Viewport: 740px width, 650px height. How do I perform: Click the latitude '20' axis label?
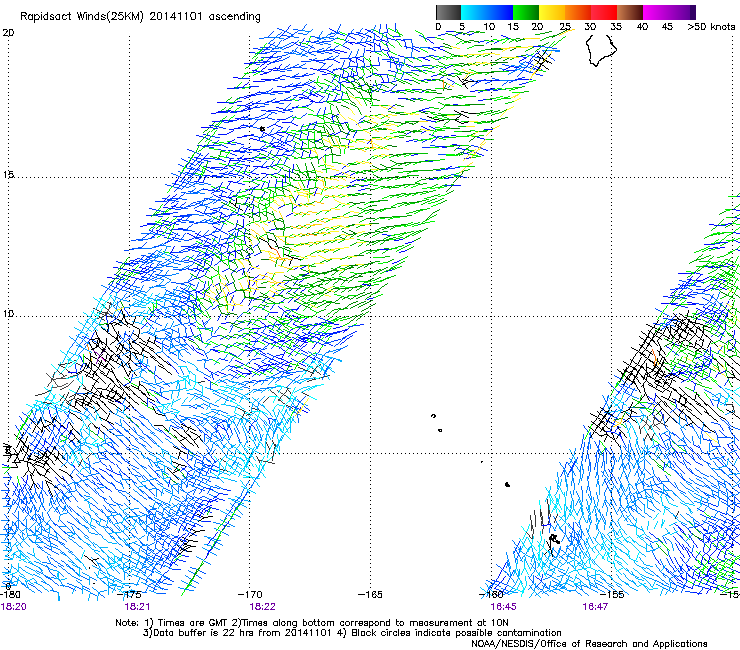[x=8, y=33]
